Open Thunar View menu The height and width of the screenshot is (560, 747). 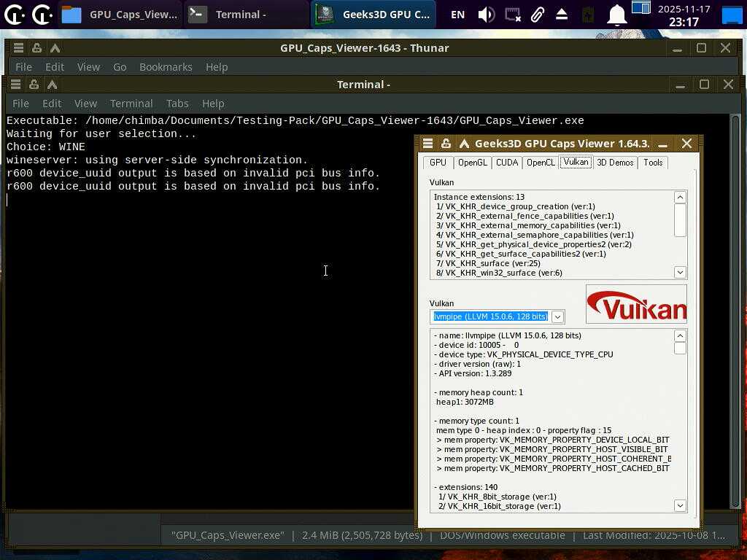[x=88, y=67]
